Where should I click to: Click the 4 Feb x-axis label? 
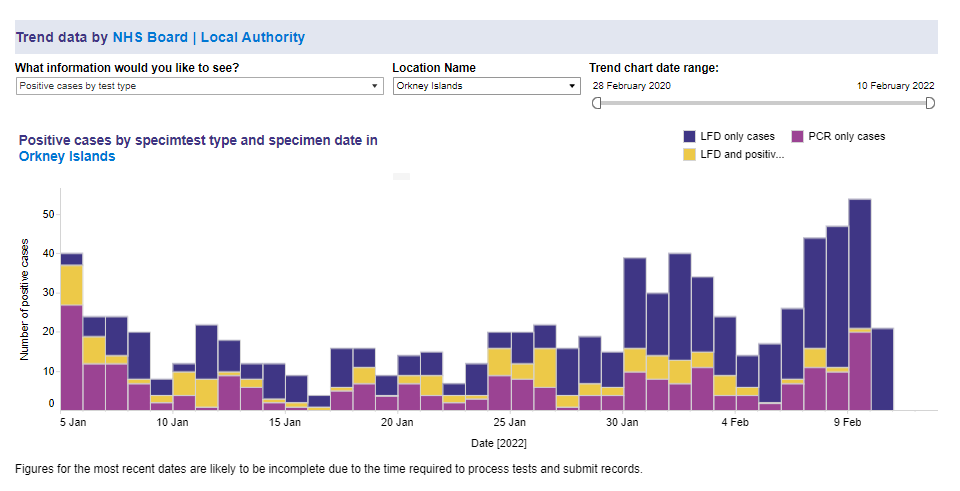tap(734, 423)
